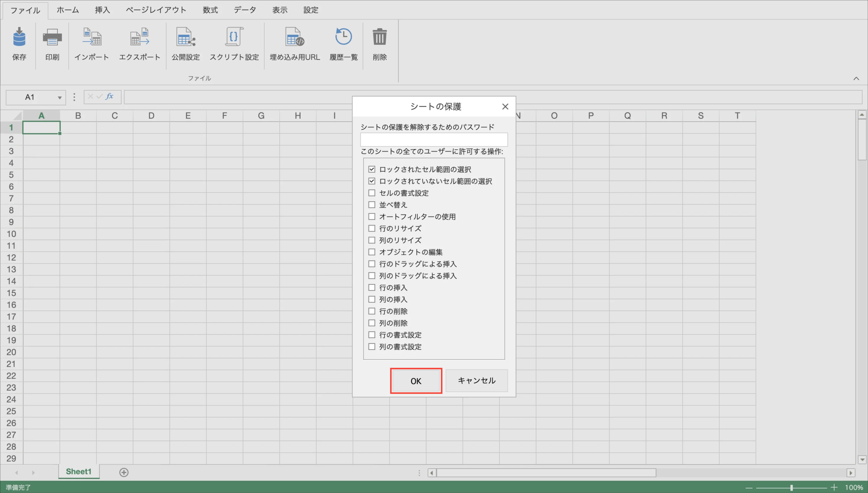
Task: Enable セルの書式設定 checkbox
Action: 372,193
